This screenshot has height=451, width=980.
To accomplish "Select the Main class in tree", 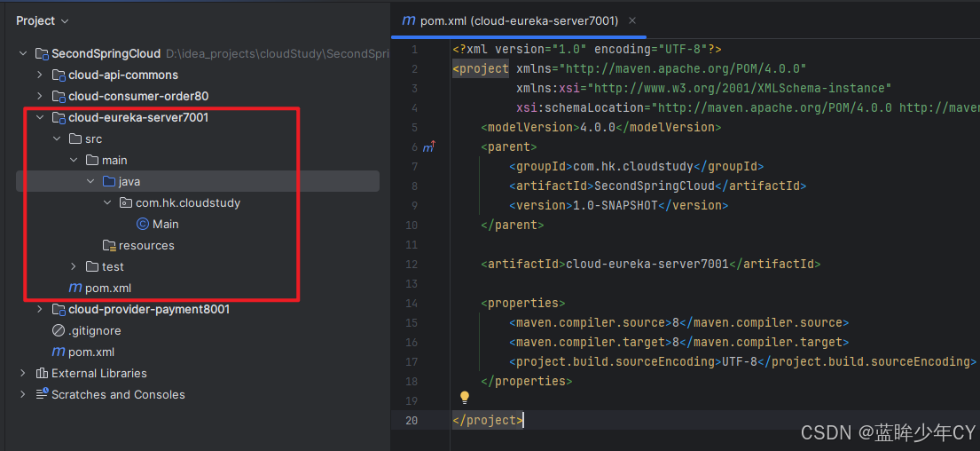I will click(x=166, y=224).
